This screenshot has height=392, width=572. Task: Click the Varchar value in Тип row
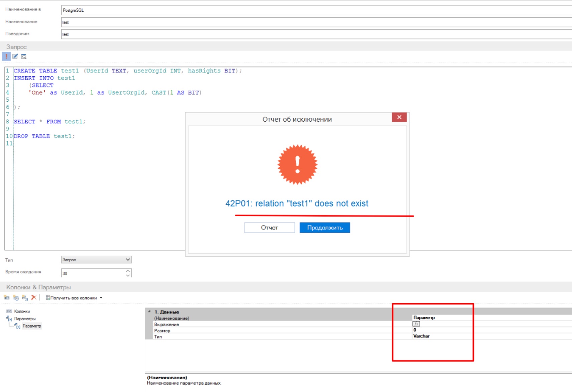(x=421, y=336)
